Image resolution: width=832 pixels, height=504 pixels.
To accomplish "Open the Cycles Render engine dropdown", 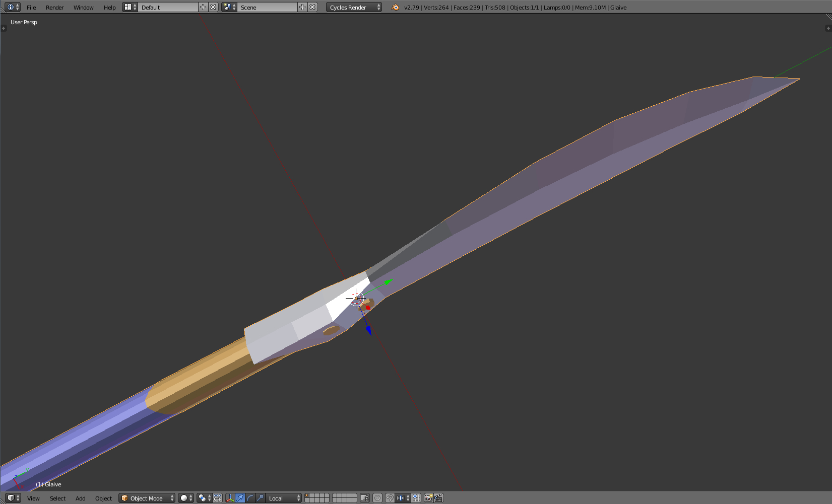I will pos(353,7).
